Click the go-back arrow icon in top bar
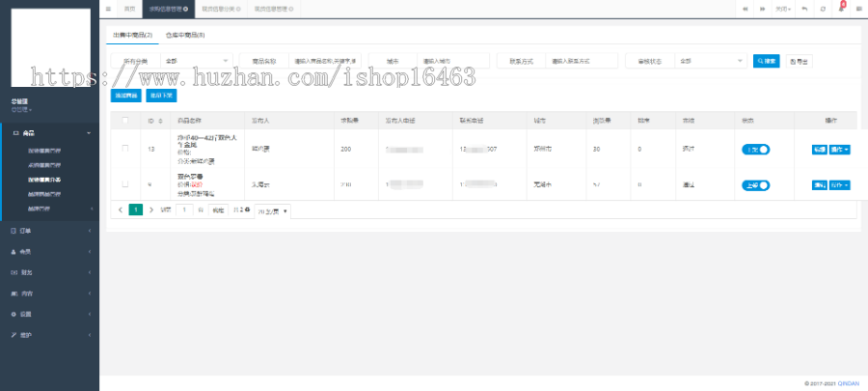Image resolution: width=868 pixels, height=391 pixels. click(x=804, y=9)
